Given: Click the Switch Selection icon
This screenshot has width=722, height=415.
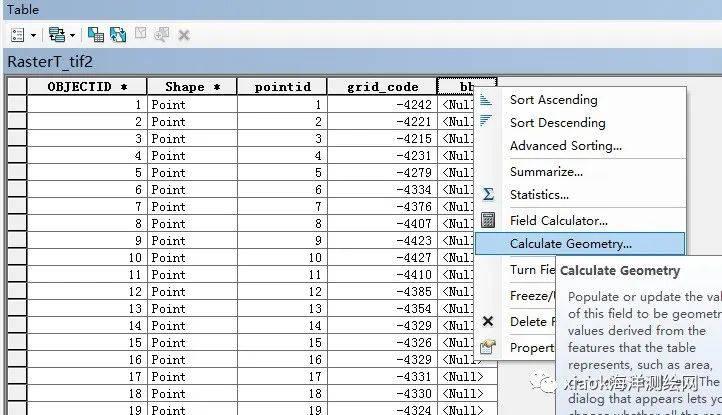Looking at the screenshot, I should (x=118, y=35).
